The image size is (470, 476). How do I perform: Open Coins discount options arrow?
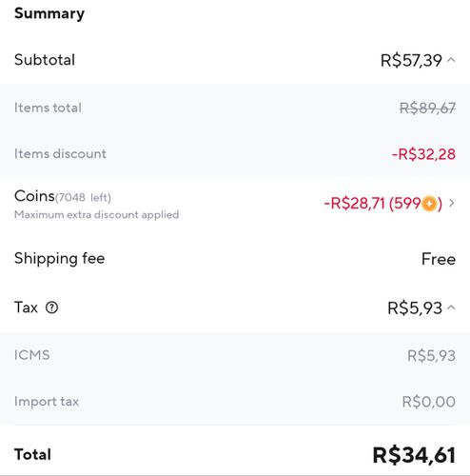click(452, 203)
